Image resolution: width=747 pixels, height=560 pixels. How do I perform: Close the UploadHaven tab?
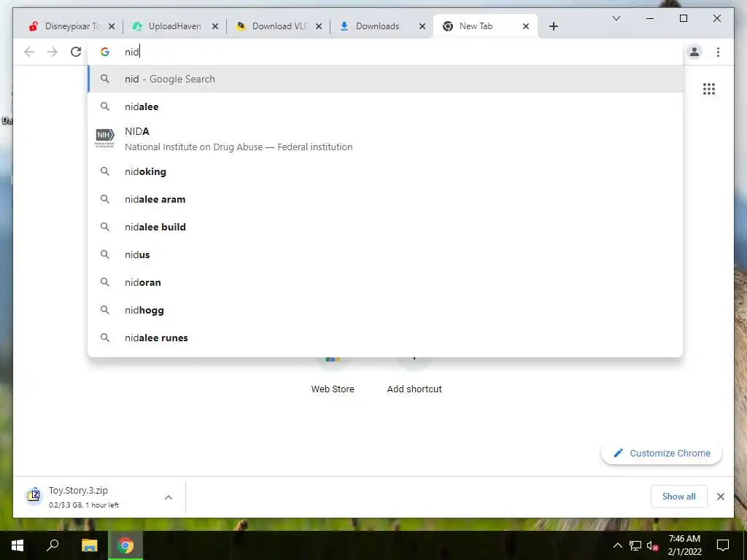pos(215,26)
